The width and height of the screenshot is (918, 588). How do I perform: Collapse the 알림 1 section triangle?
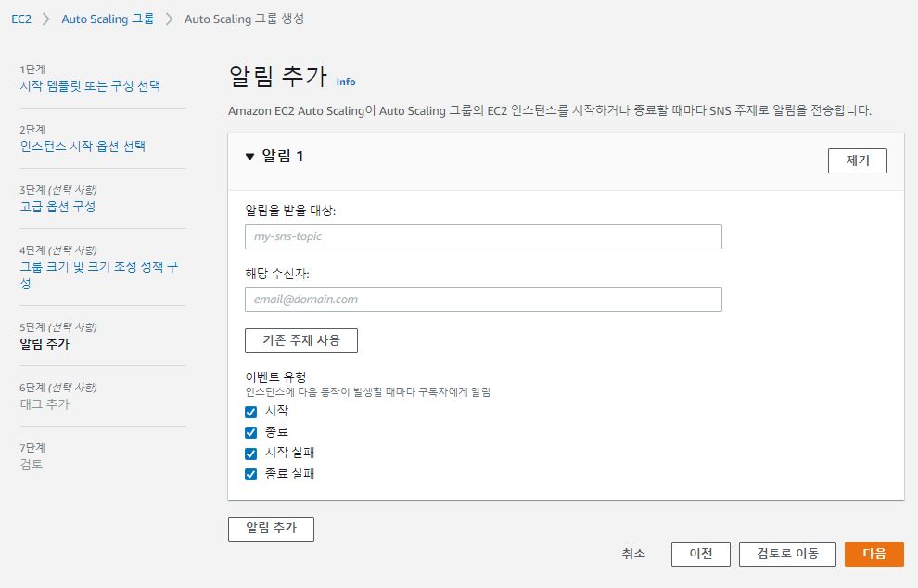[x=250, y=157]
